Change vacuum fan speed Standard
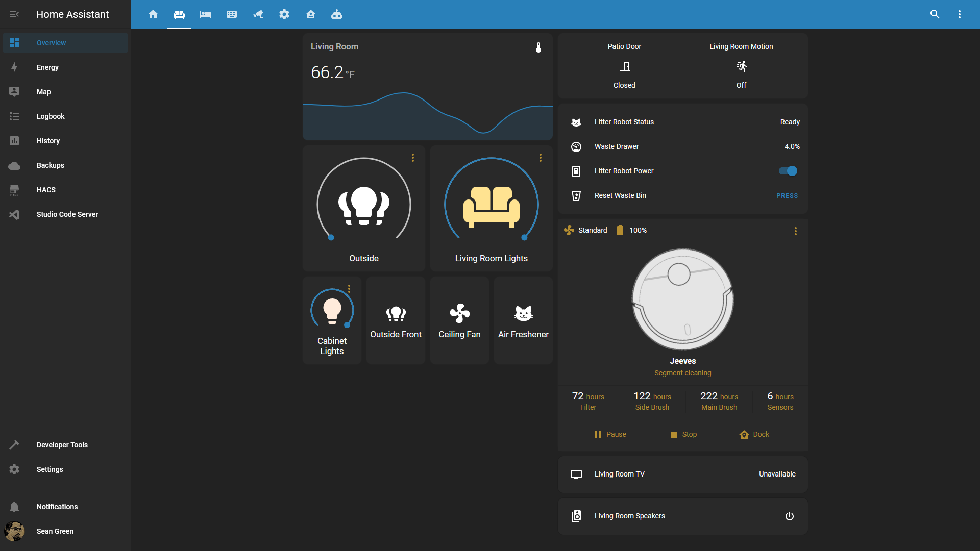980x551 pixels. point(586,230)
